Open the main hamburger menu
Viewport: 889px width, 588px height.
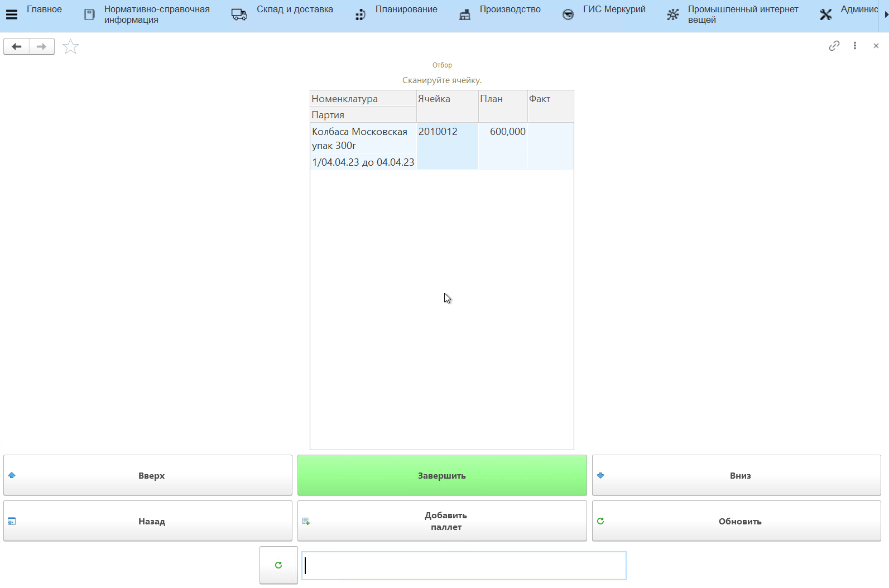click(12, 15)
